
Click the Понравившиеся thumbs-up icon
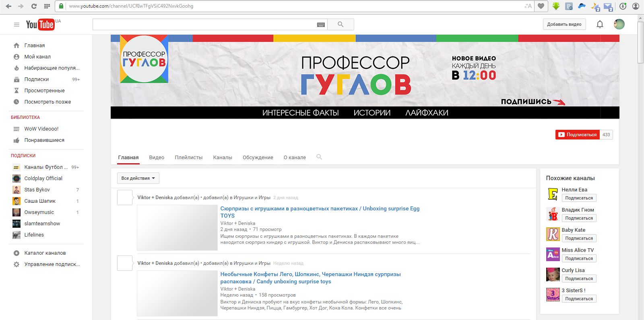click(17, 140)
